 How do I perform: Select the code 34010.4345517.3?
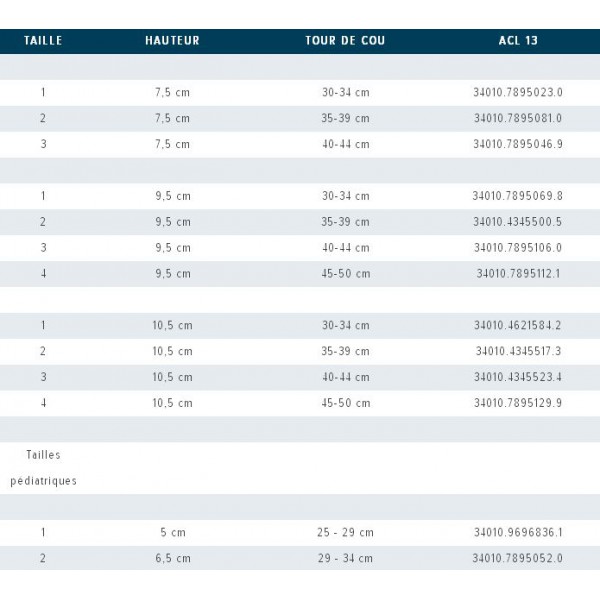(x=518, y=351)
